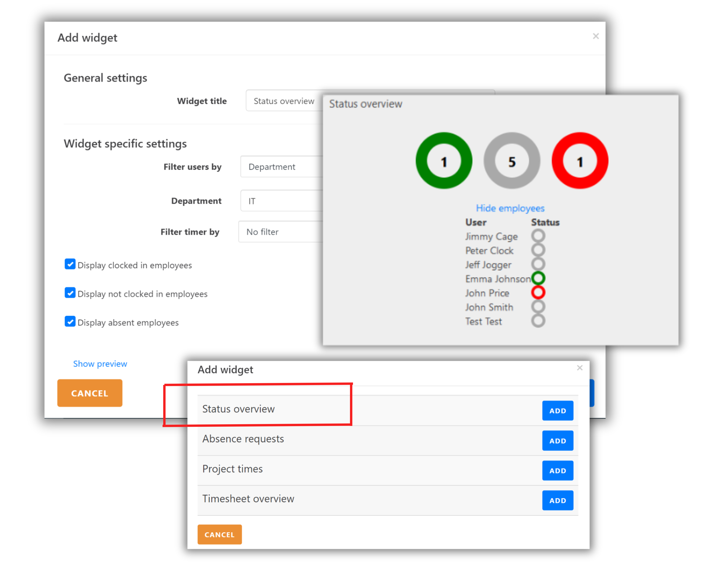Uncheck Display clocked in employees
The image size is (706, 588).
click(x=70, y=264)
